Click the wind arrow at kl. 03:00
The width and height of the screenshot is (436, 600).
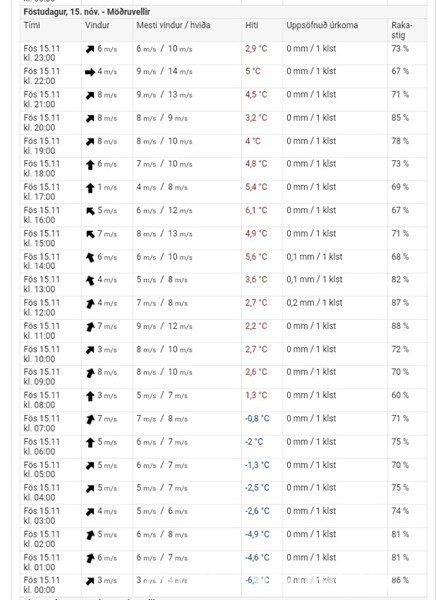pyautogui.click(x=90, y=512)
